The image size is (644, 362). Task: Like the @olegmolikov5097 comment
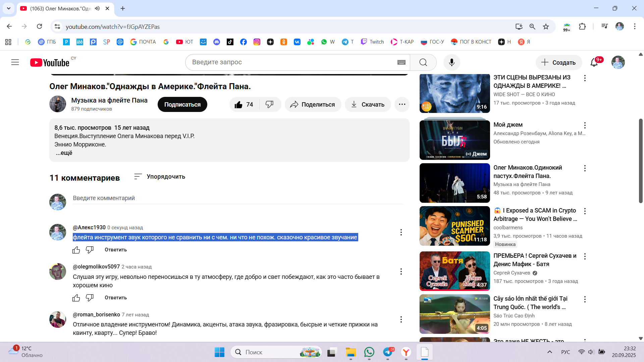76,298
